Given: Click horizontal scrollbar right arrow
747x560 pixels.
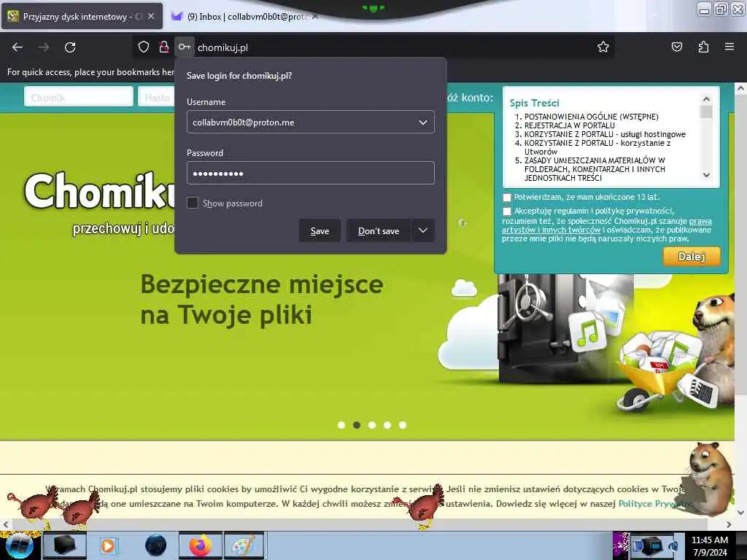Looking at the screenshot, I should point(729,524).
